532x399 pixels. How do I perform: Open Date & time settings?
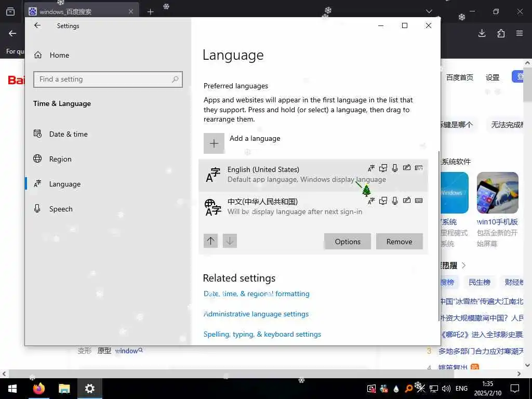tap(61, 134)
